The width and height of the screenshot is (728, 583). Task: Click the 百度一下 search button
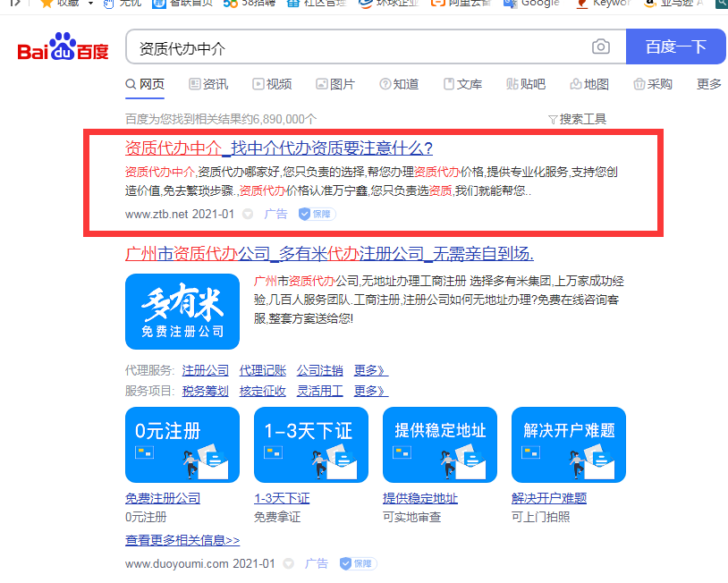pyautogui.click(x=675, y=46)
